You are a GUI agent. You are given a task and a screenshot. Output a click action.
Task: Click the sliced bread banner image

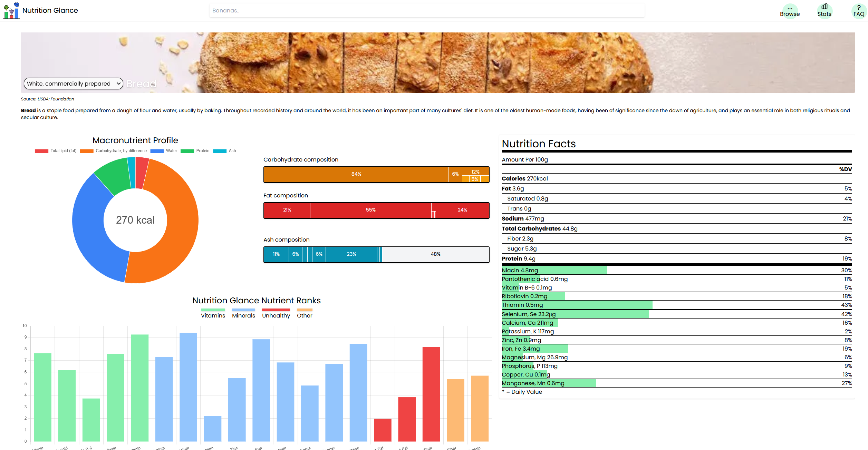[432, 62]
